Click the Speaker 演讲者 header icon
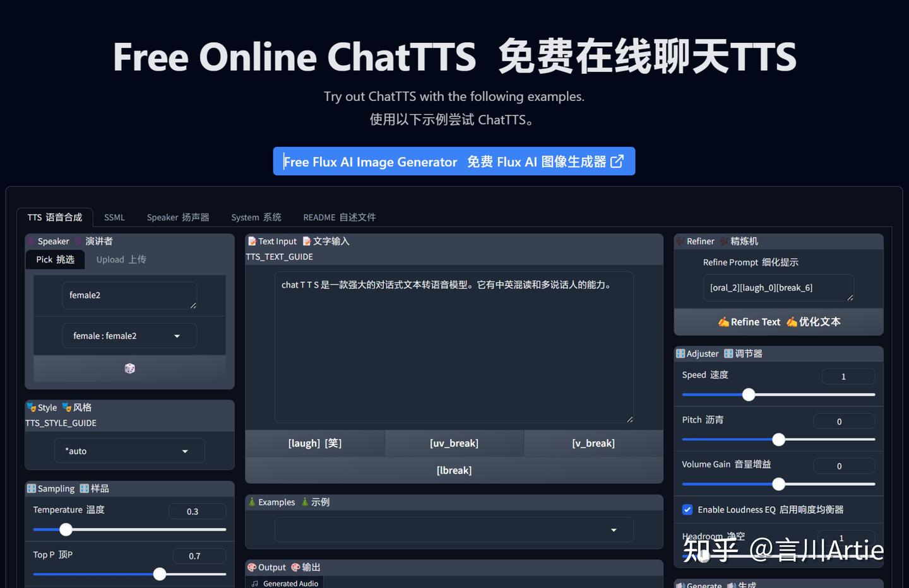The height and width of the screenshot is (588, 909). [30, 241]
